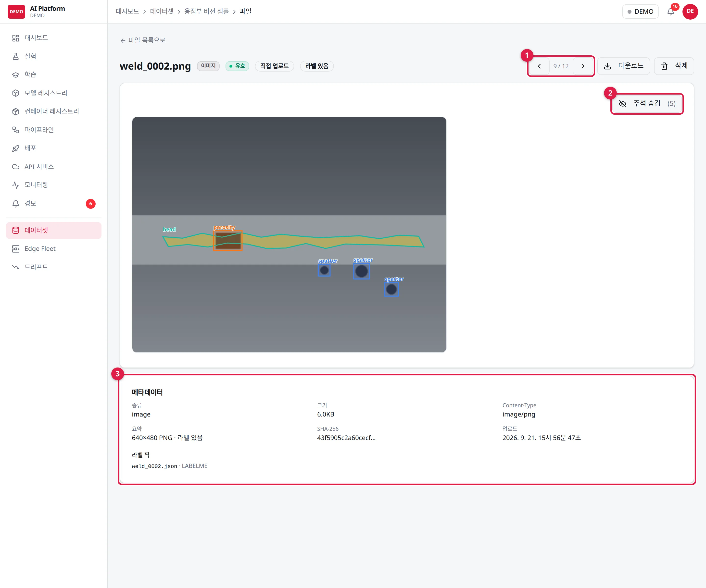
Task: Go to previous file with left chevron
Action: point(539,66)
